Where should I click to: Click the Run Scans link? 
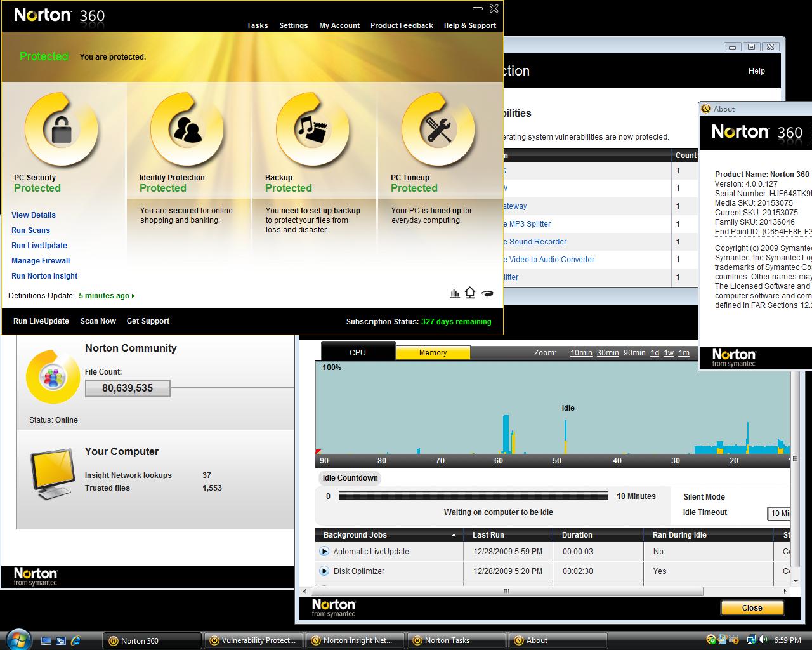(x=30, y=230)
